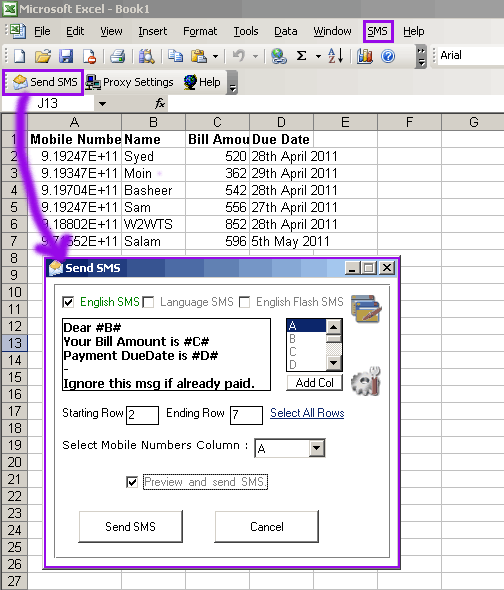Select cell with due date 5th May 2011
Screen dimensions: 504x590
coord(281,241)
